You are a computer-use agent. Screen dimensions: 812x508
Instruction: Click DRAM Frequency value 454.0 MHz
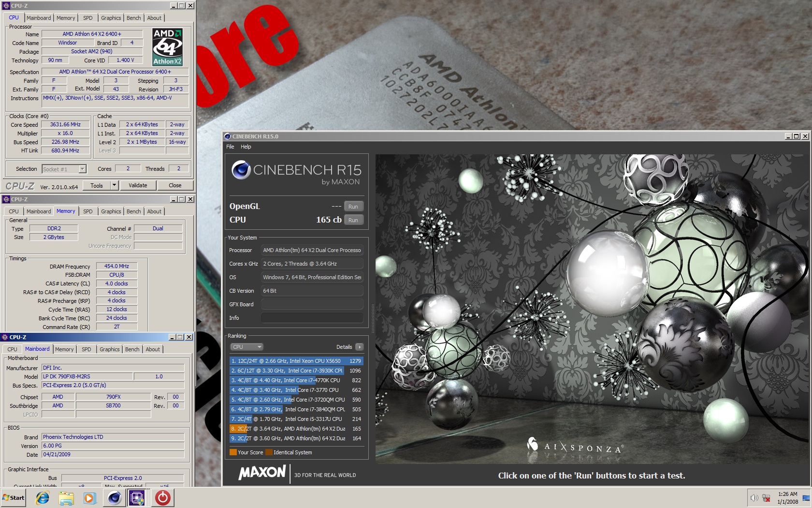click(x=116, y=266)
